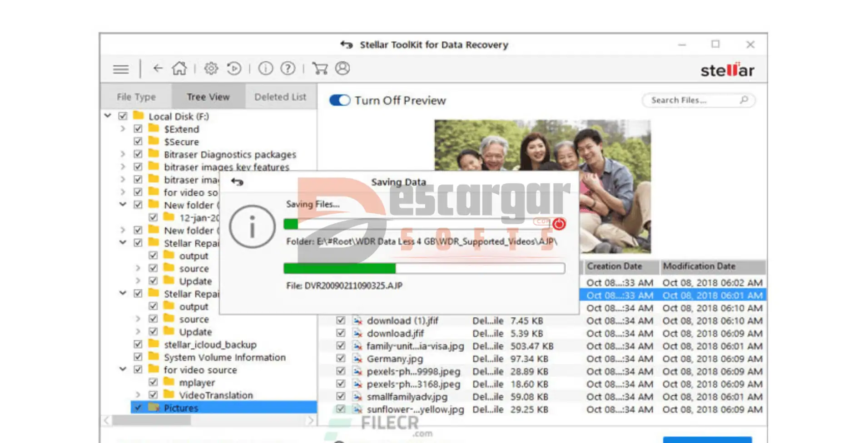Open the info icon in toolbar

(266, 69)
